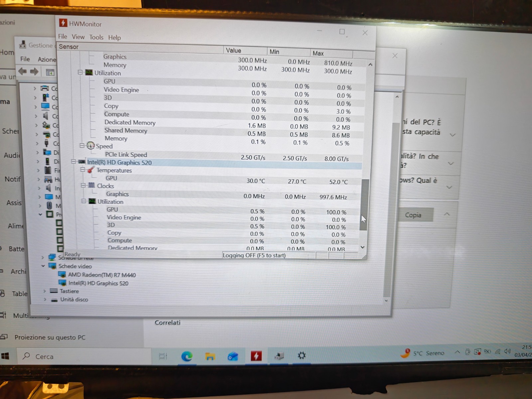
Task: Collapse the Utilization node under Intel HD Graphics
Action: pos(84,201)
